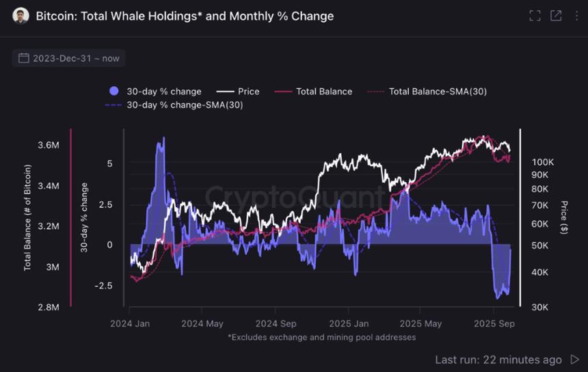This screenshot has height=372, width=588.
Task: Click the 2025 Jan x-axis label
Action: click(x=348, y=323)
